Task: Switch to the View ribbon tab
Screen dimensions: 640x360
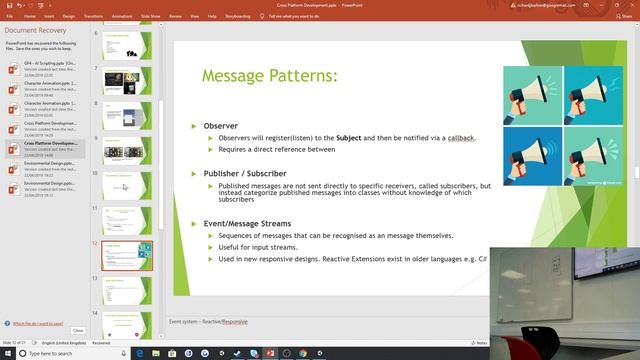Action: click(195, 16)
